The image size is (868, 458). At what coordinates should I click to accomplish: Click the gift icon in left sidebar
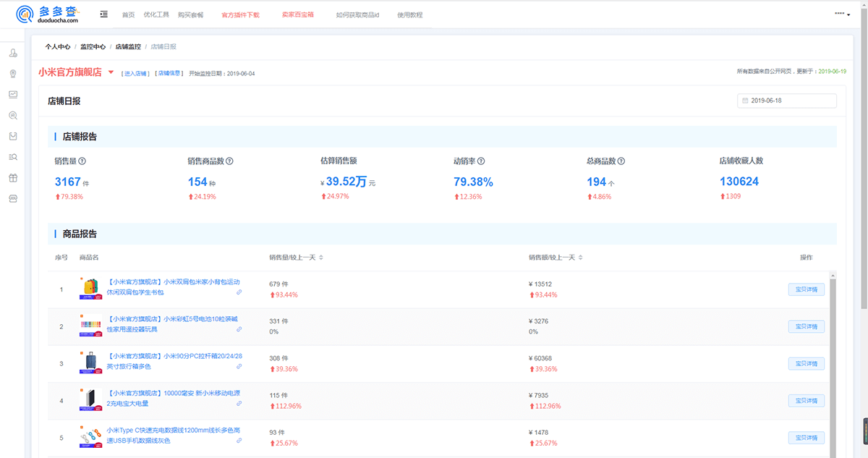click(13, 178)
